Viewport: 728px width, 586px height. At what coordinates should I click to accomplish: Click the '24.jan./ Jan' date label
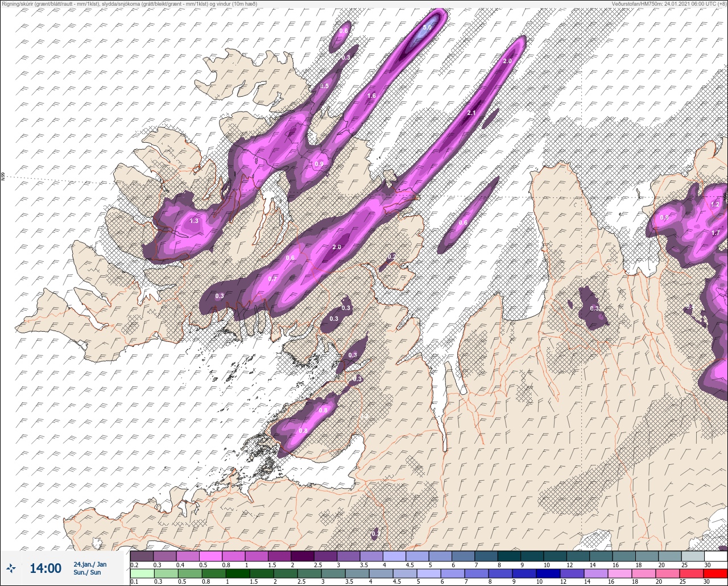pos(90,564)
